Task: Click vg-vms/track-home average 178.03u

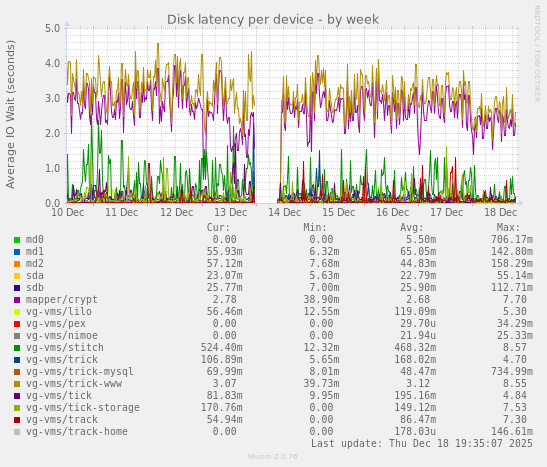Action: coord(415,431)
